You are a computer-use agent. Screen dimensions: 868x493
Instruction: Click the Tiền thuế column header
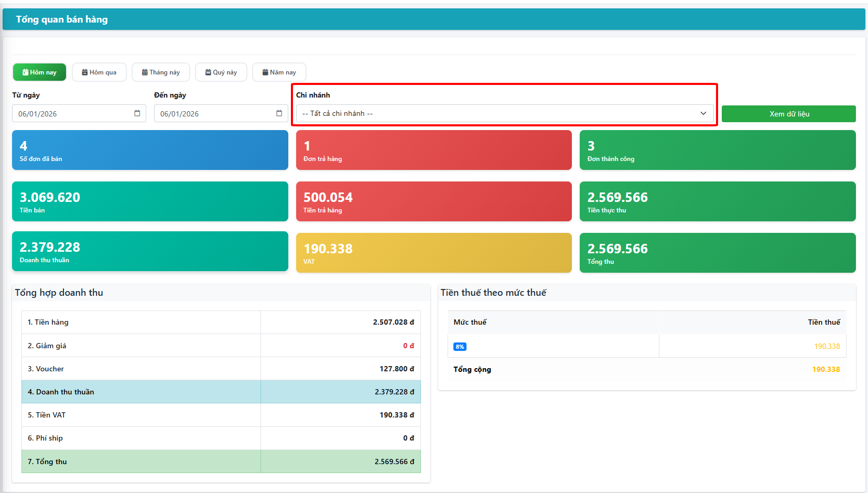coord(823,322)
